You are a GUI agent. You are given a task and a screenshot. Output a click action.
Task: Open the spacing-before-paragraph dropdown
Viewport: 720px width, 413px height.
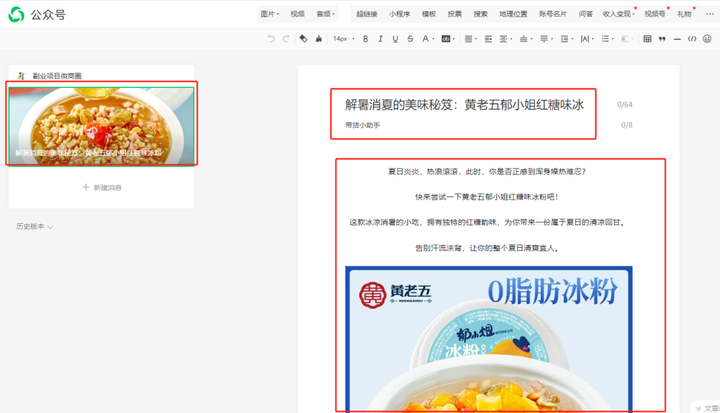click(x=526, y=39)
